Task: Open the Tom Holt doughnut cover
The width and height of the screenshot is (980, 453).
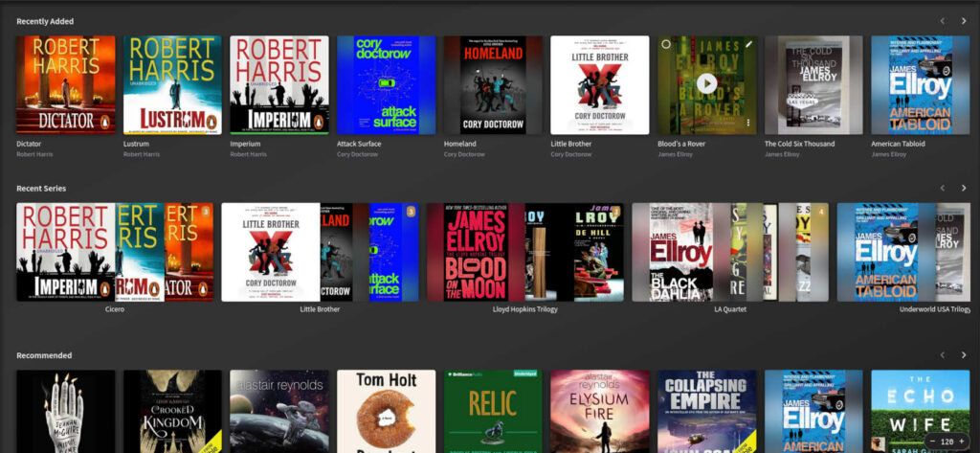Action: (387, 411)
